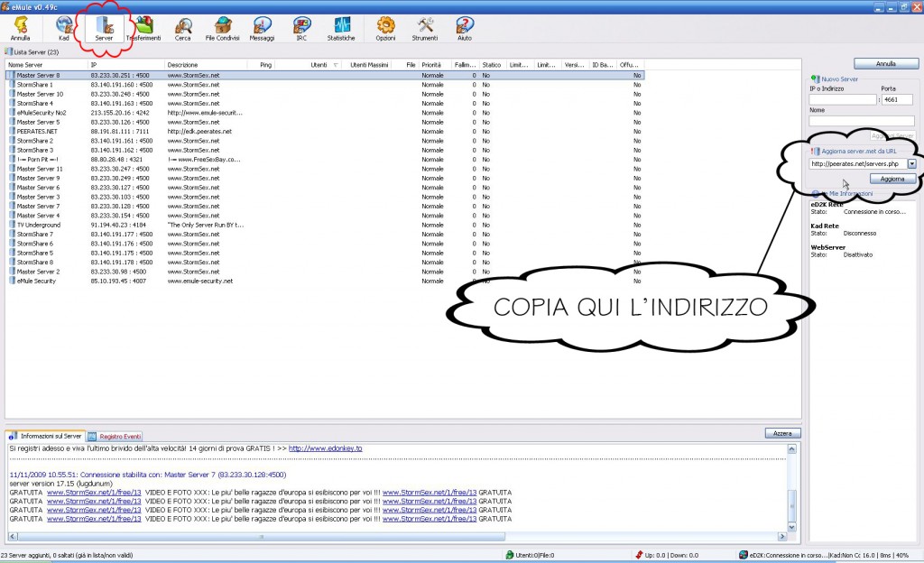Select the Master Server 2 row
The height and width of the screenshot is (563, 924).
pyautogui.click(x=325, y=272)
